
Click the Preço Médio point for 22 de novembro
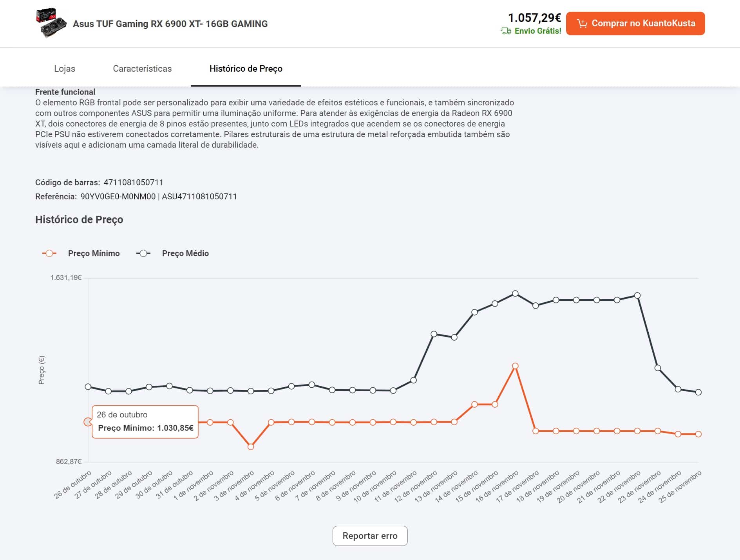coord(637,296)
